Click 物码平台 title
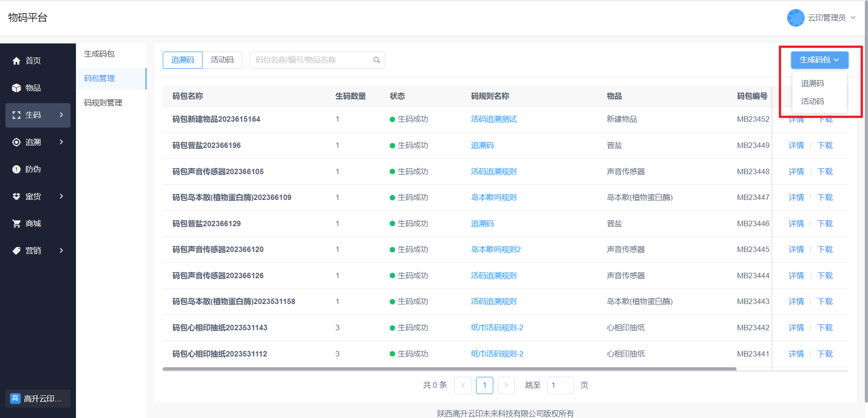Image resolution: width=868 pixels, height=418 pixels. [28, 18]
